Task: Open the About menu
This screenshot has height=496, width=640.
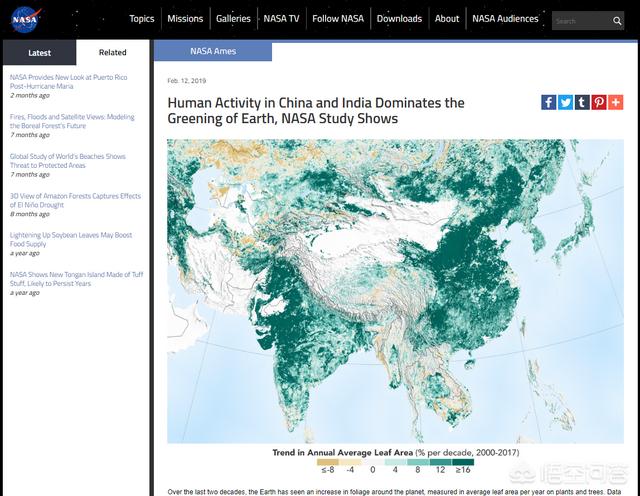Action: tap(447, 19)
